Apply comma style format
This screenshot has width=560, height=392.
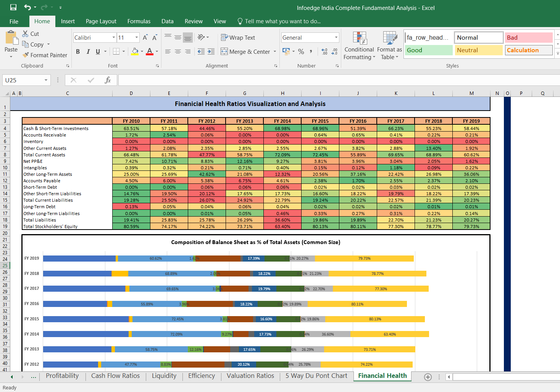point(311,51)
